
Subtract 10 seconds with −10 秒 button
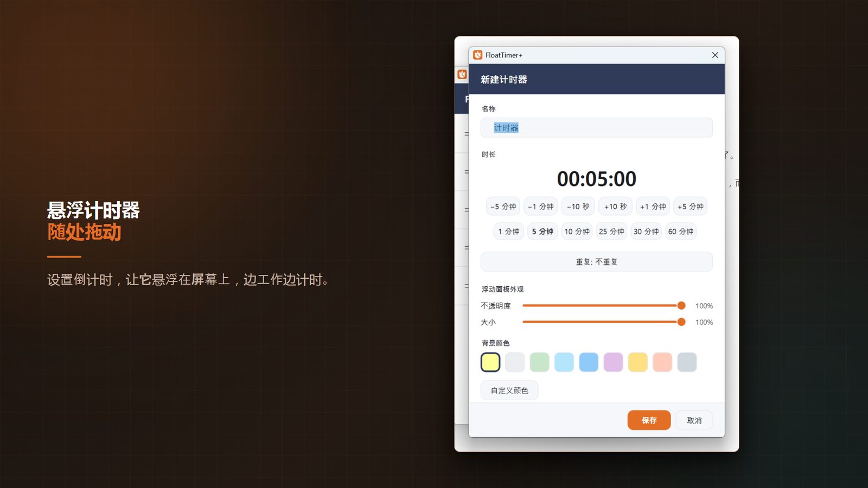(578, 207)
